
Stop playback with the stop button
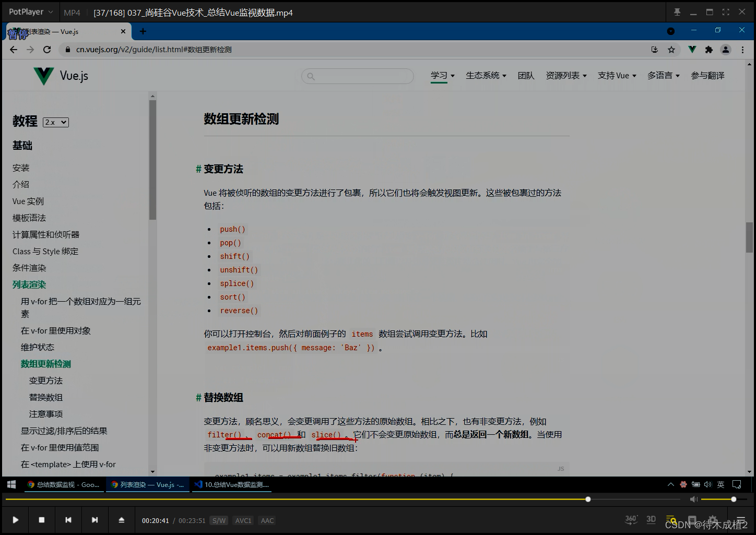[x=42, y=520]
